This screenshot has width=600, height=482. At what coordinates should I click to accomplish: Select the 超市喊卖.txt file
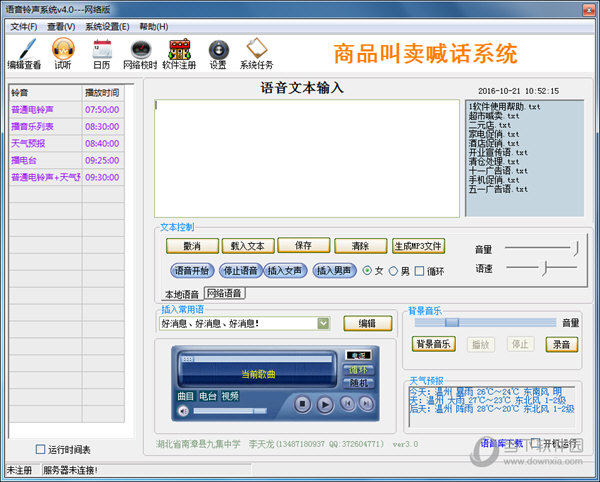point(494,116)
